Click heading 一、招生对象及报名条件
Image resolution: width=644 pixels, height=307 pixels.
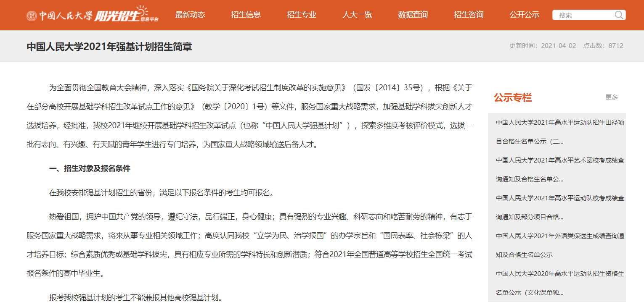(90, 169)
